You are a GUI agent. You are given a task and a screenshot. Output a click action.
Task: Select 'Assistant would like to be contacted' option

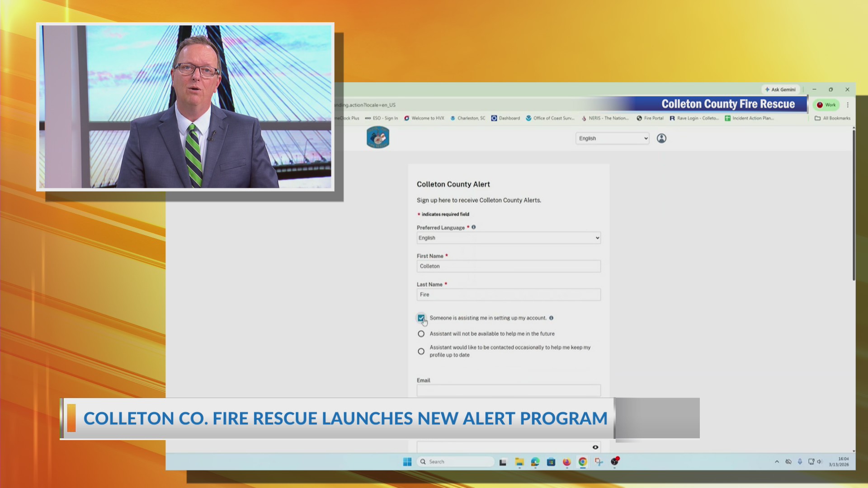click(421, 351)
